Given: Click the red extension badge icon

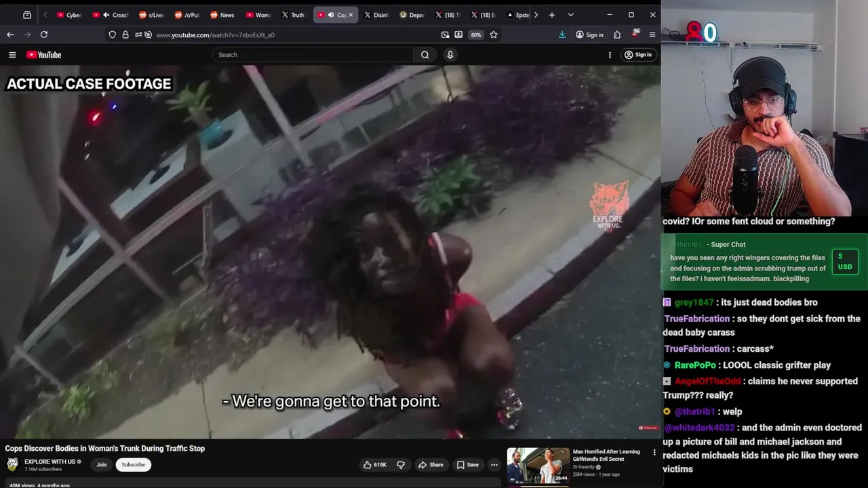Looking at the screenshot, I should tap(635, 34).
